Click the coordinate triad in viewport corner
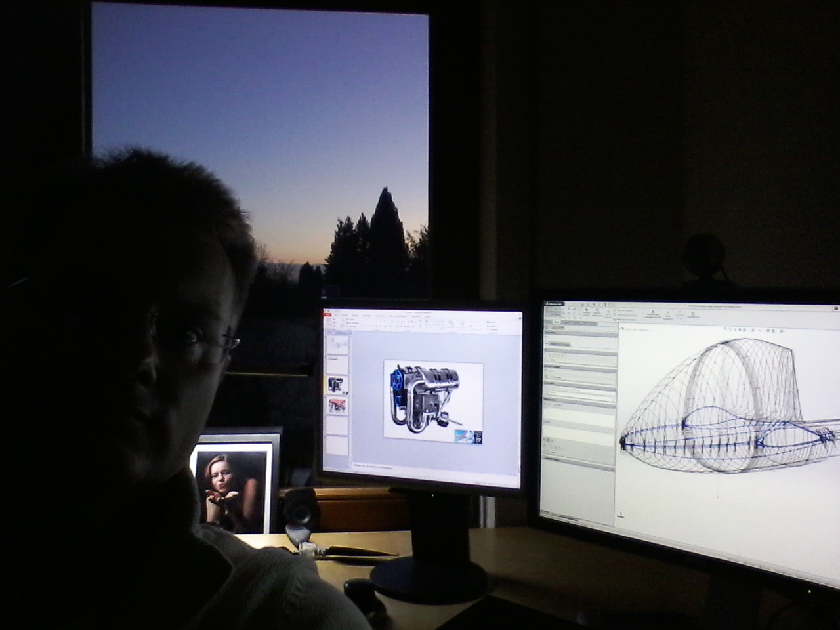This screenshot has height=630, width=840. [621, 512]
